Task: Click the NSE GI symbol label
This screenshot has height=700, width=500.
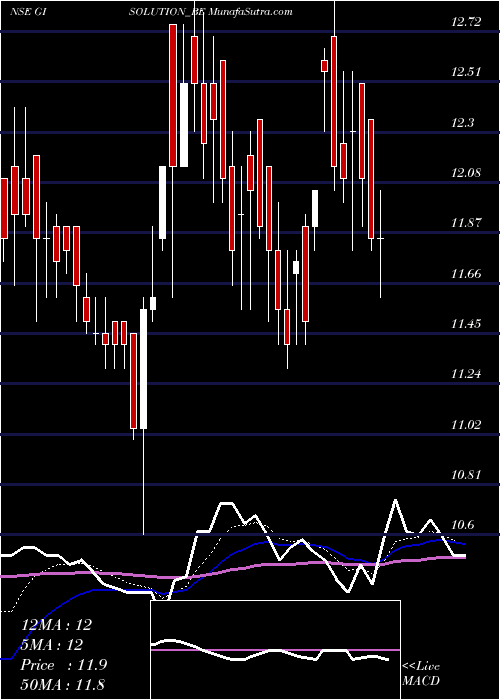Action: (29, 12)
